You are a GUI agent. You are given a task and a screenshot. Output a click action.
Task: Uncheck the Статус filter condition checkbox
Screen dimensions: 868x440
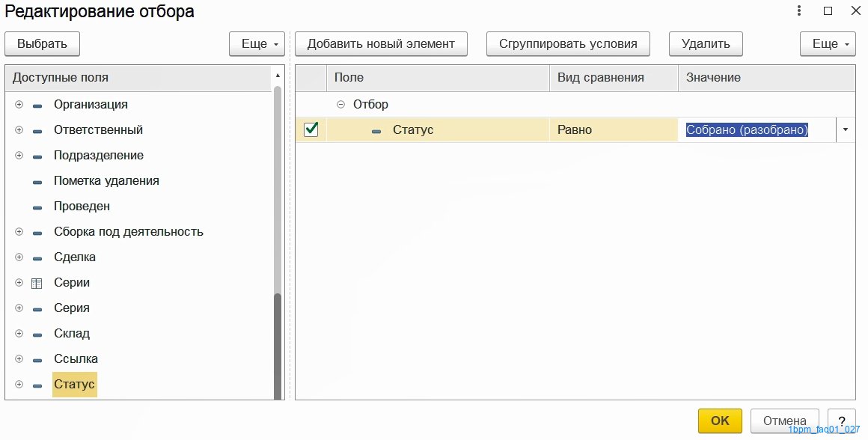point(311,129)
